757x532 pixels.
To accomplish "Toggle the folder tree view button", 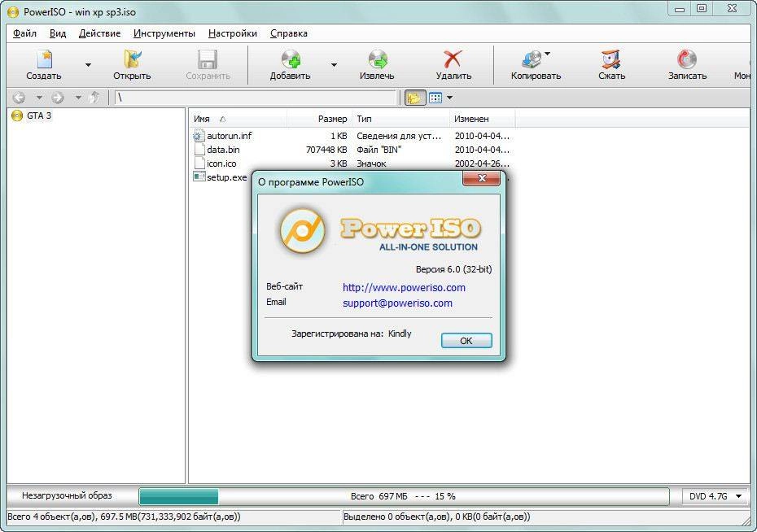I will [414, 98].
